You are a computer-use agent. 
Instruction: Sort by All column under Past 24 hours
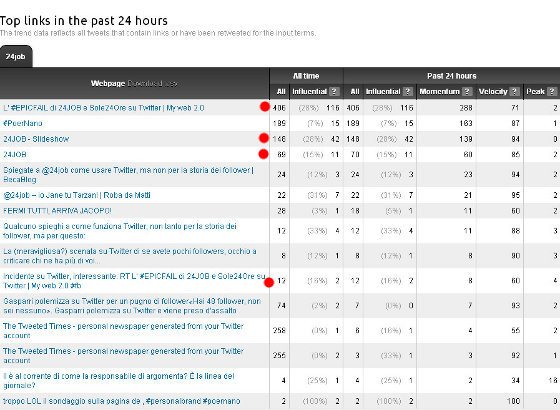coord(355,91)
